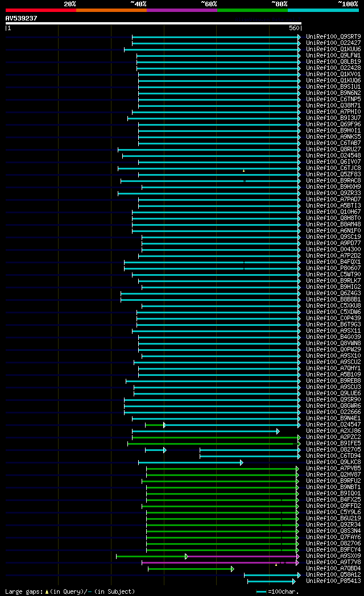The width and height of the screenshot is (364, 596).
Task: Click the UniRef100_Q69F96 label
Action: [x=333, y=125]
